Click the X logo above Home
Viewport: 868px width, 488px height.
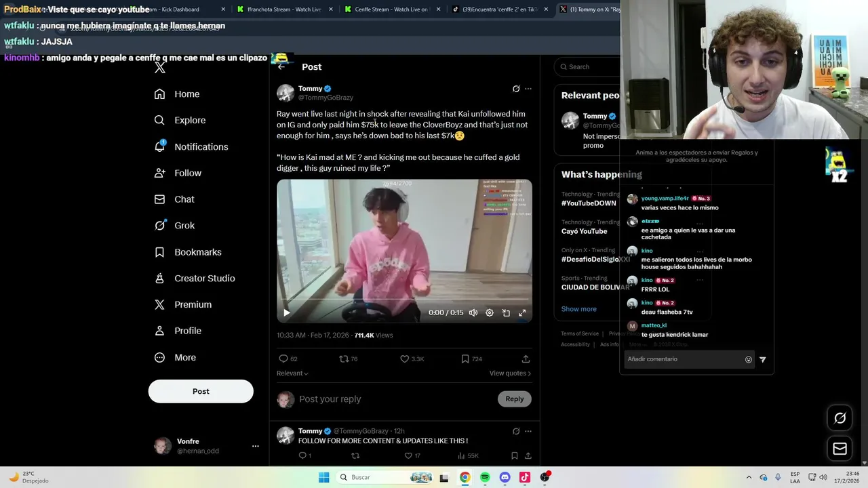tap(160, 67)
